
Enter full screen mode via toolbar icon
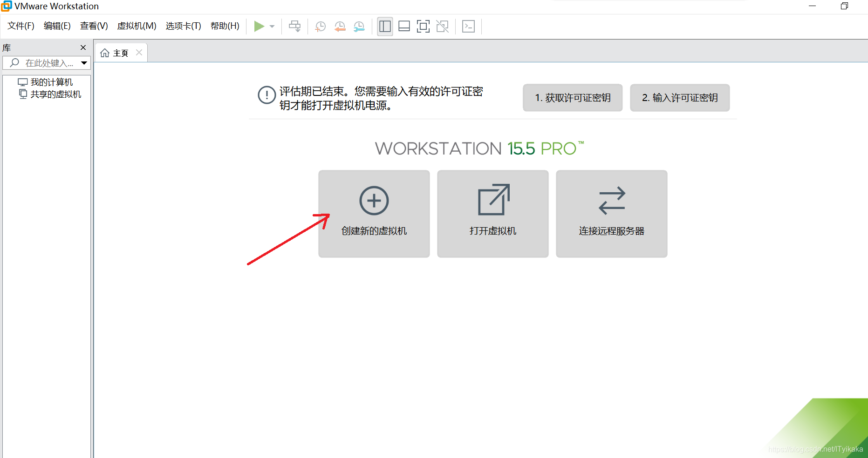tap(423, 27)
